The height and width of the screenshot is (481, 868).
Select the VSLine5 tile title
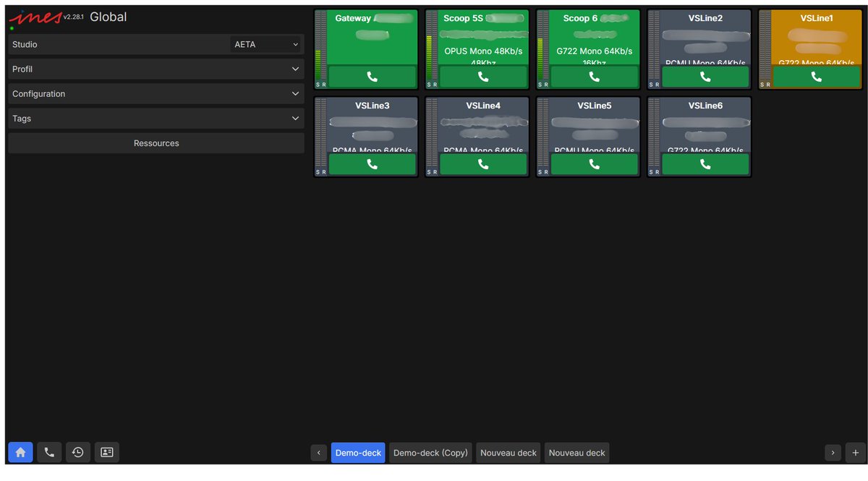pos(594,106)
